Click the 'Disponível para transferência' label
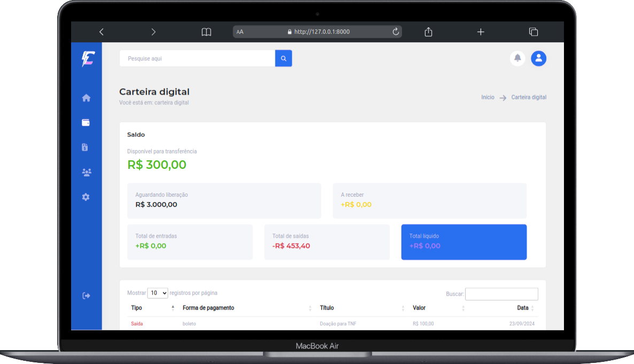634x364 pixels. (x=162, y=151)
